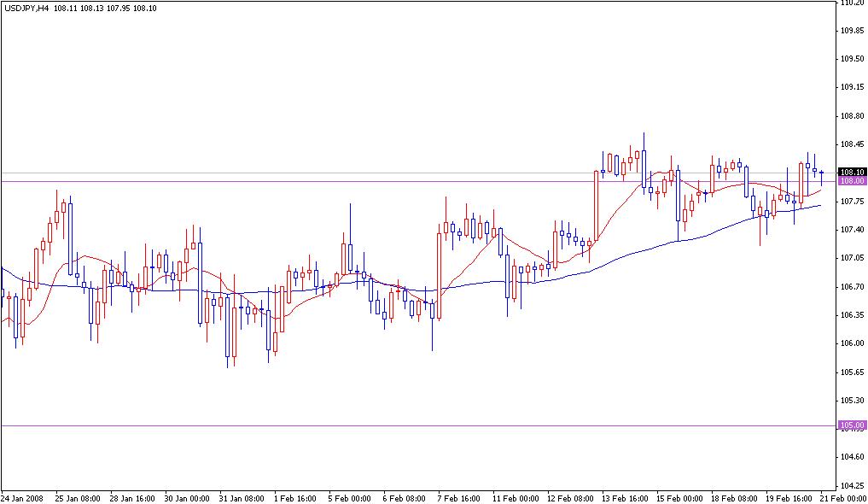Select the 11 Feb 00:00 time label
The width and height of the screenshot is (868, 504).
pos(516,499)
